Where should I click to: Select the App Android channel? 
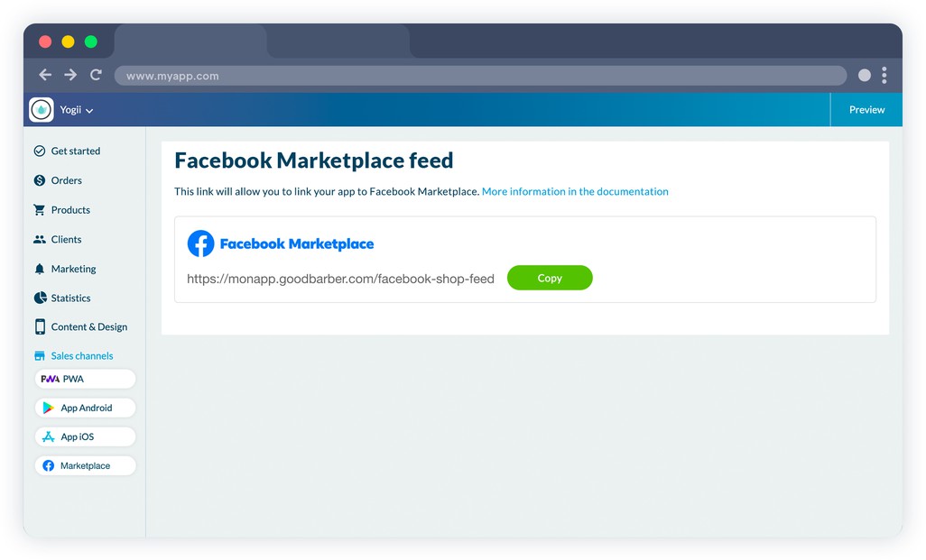click(x=85, y=408)
